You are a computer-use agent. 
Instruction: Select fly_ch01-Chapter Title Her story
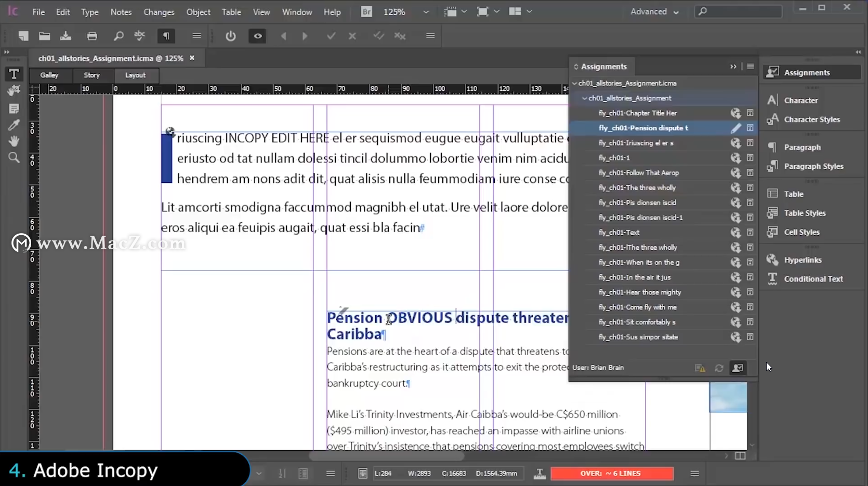tap(638, 113)
